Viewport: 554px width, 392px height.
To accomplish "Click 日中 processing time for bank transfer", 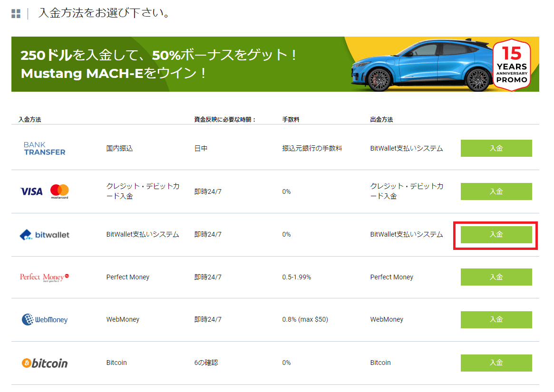I will 201,148.
